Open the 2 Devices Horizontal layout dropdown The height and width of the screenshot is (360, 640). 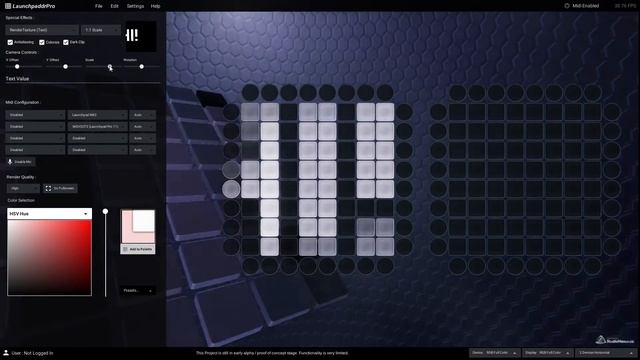(x=607, y=353)
